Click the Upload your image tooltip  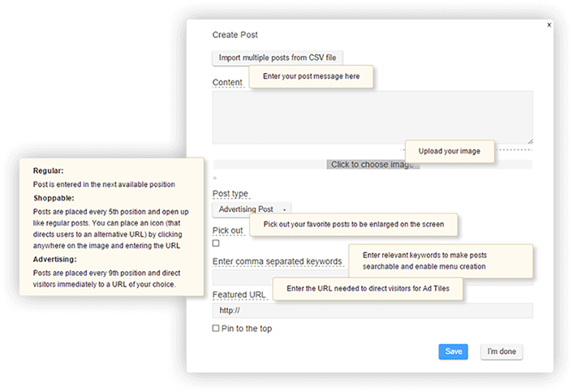[450, 151]
